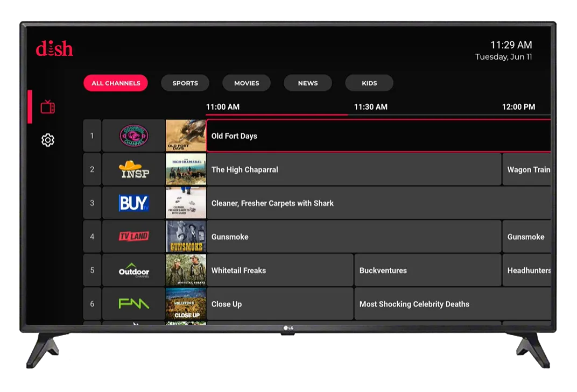Click channel number 1
577x392 pixels.
(x=92, y=136)
